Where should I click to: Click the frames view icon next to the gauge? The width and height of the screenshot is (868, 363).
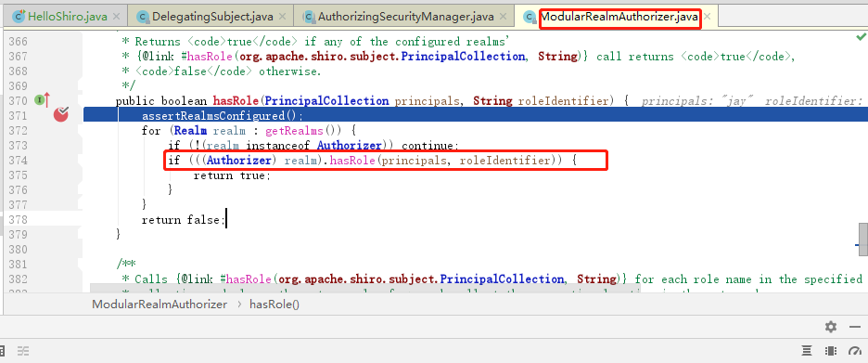tap(830, 351)
